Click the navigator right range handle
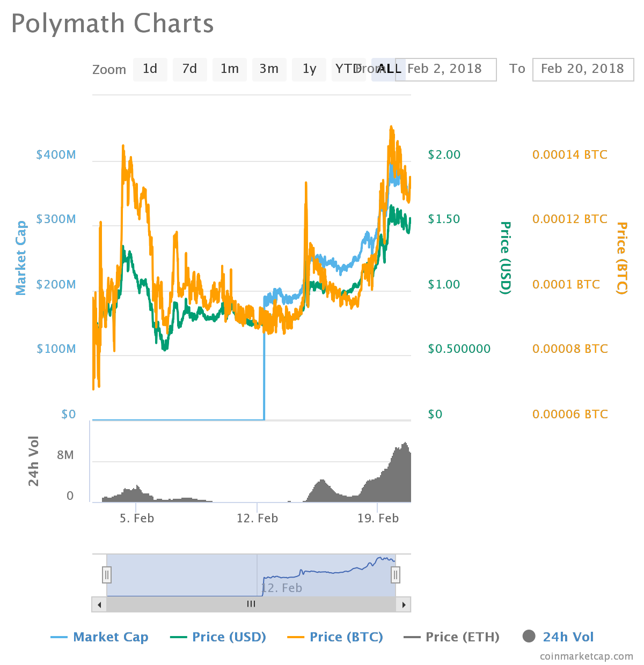This screenshot has width=644, height=665. [x=396, y=575]
